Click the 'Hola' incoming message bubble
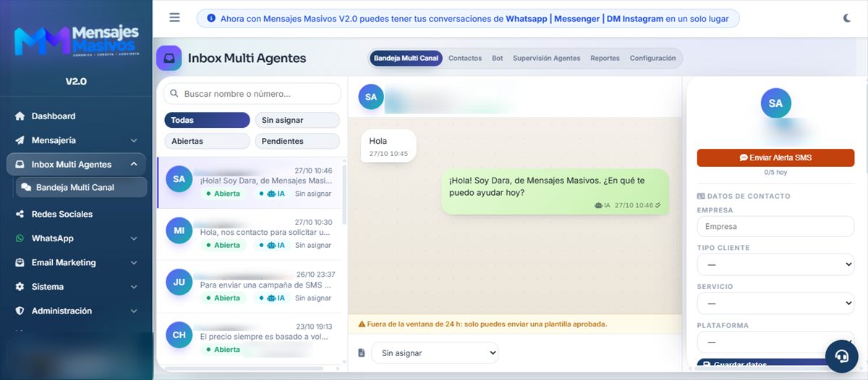Screen dimensions: 868x380 click(388, 146)
